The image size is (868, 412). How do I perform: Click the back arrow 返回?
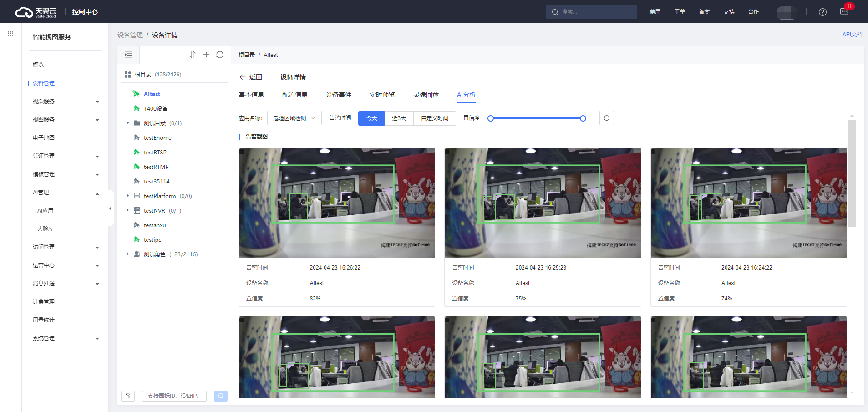pyautogui.click(x=251, y=77)
